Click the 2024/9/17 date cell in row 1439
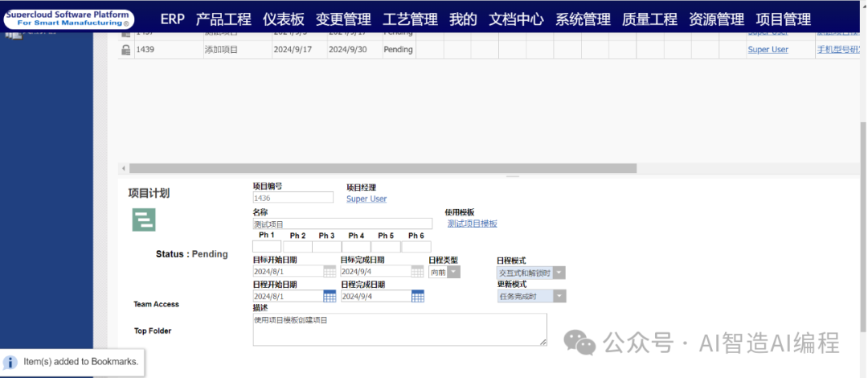The width and height of the screenshot is (868, 378). click(299, 49)
